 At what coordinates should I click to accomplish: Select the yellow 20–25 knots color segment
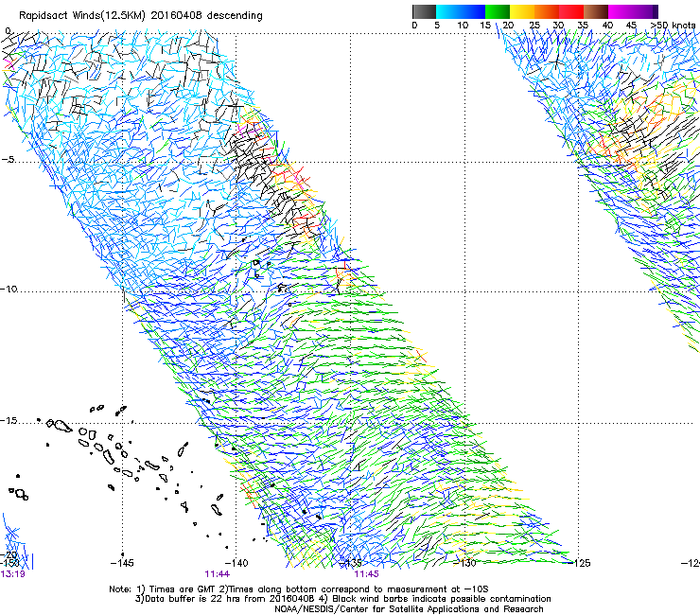click(522, 11)
